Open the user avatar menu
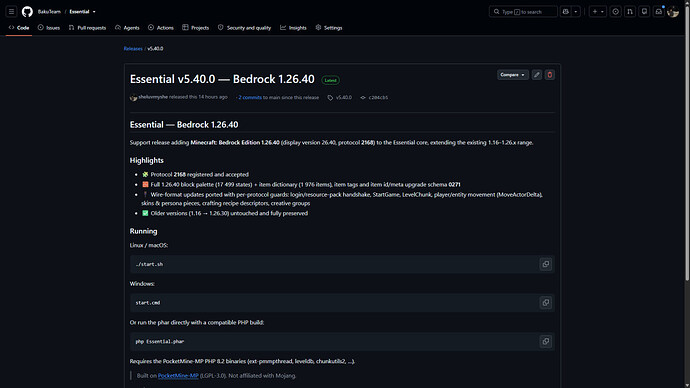 [673, 12]
